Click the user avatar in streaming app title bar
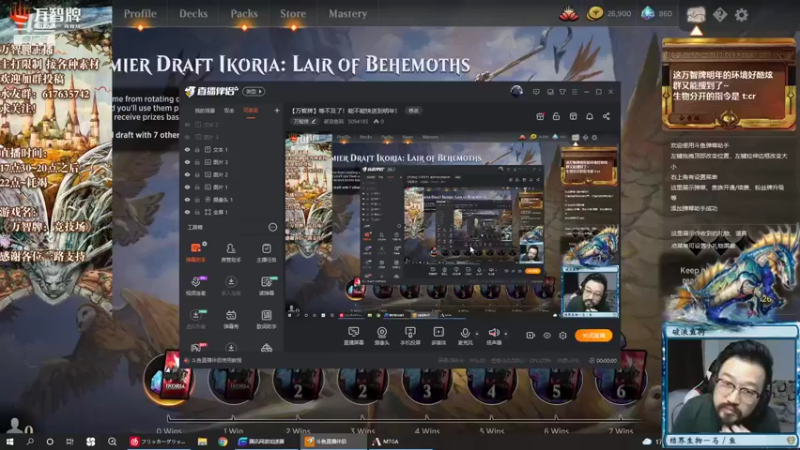 [516, 91]
